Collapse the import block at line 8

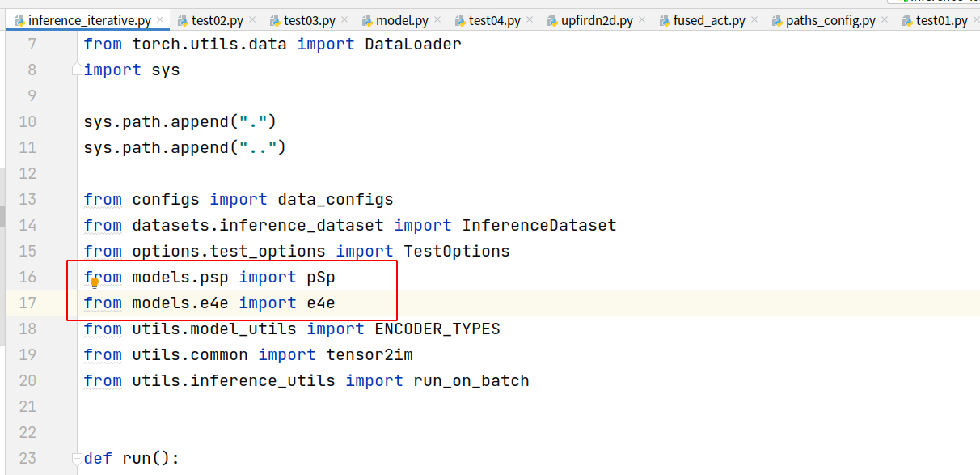tap(75, 70)
